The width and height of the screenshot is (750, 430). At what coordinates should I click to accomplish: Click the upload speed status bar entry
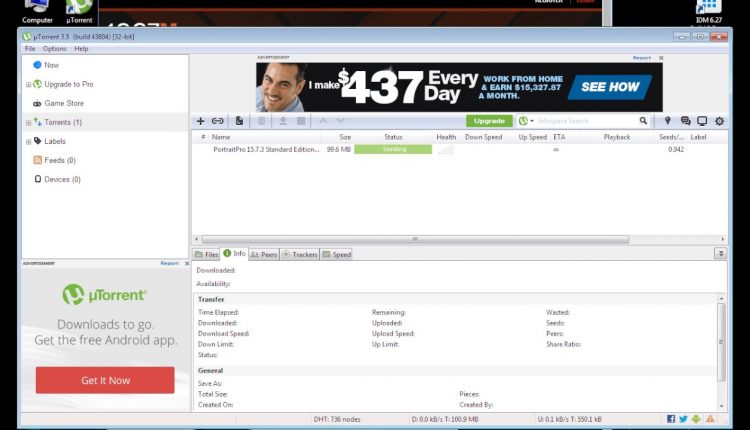pyautogui.click(x=569, y=419)
